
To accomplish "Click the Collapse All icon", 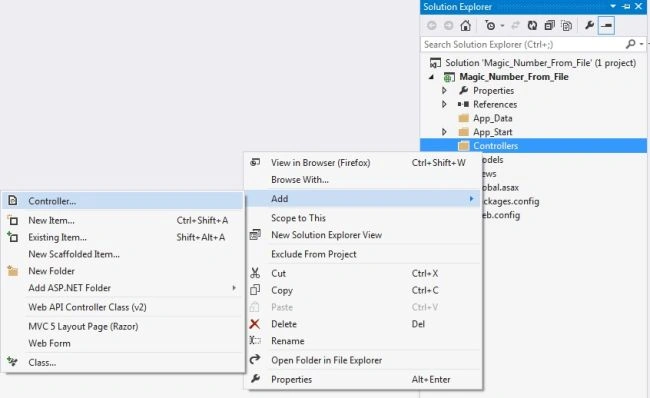I will (x=549, y=26).
